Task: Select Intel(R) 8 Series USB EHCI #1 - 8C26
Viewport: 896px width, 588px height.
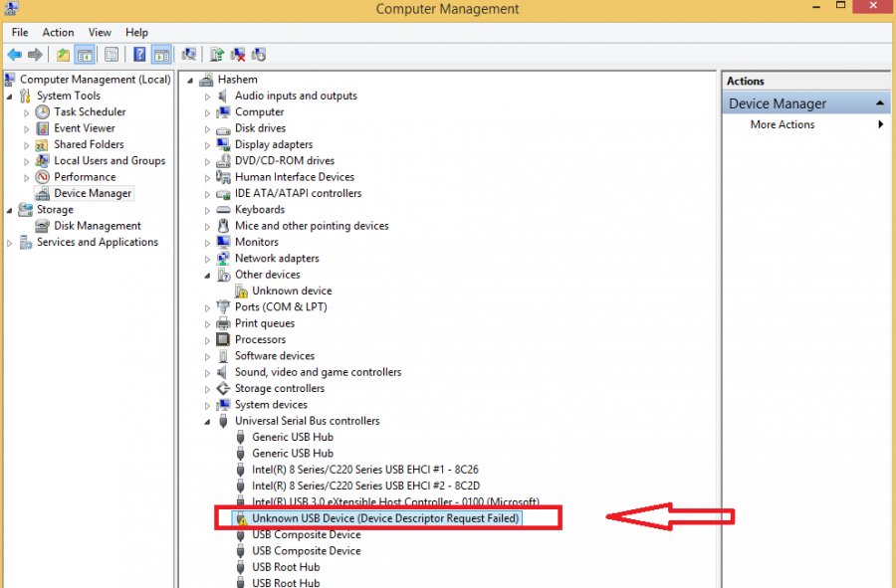Action: pos(365,470)
